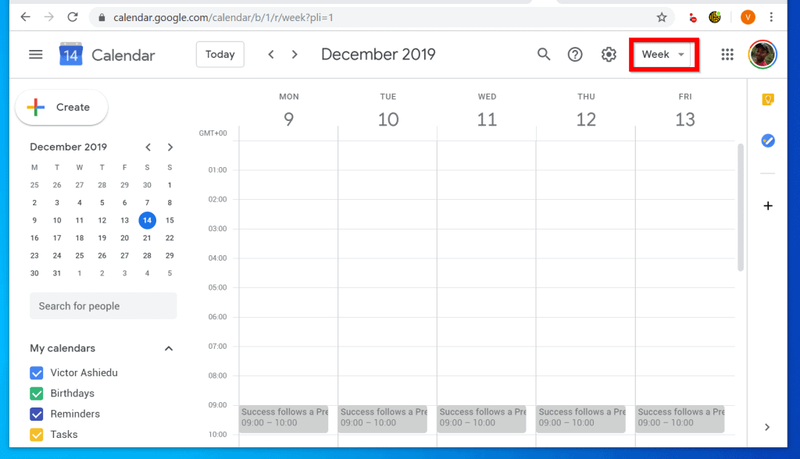Open Thursday's Success follows event
Screen dimensions: 800x459
(581, 419)
